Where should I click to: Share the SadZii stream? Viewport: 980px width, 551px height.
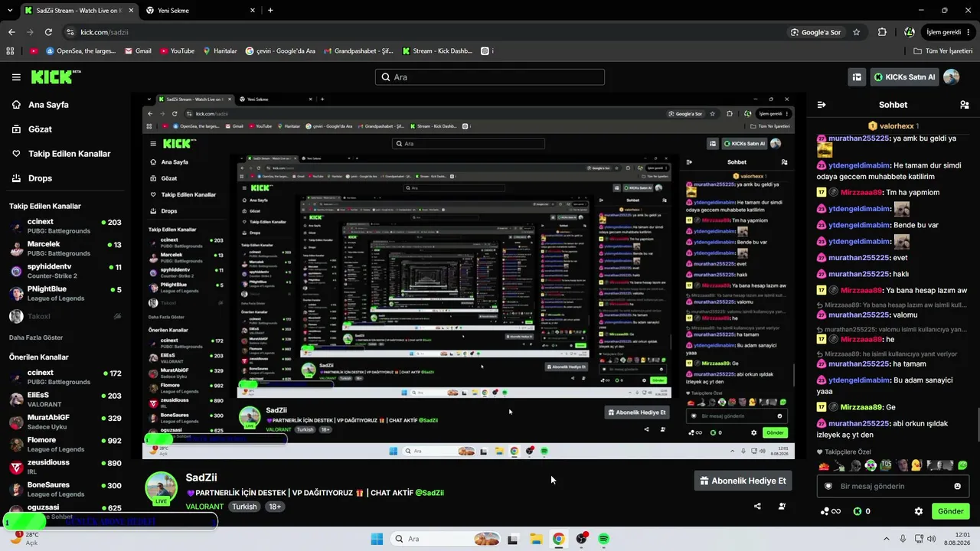[757, 506]
